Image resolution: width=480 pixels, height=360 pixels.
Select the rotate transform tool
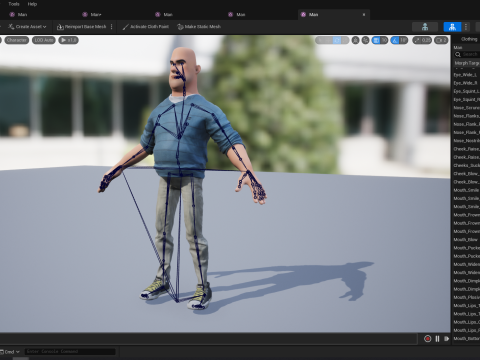click(x=337, y=40)
